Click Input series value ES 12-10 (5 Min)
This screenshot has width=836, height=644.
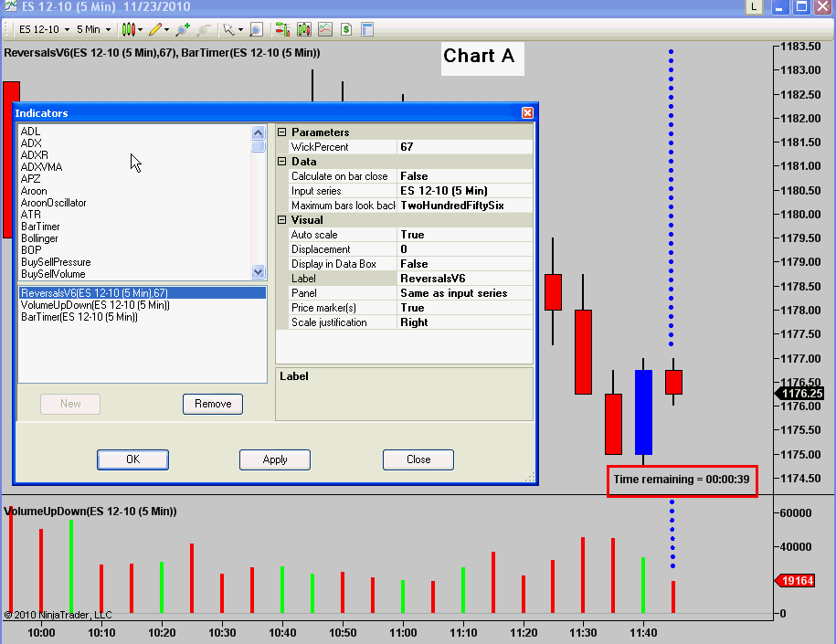pyautogui.click(x=465, y=191)
